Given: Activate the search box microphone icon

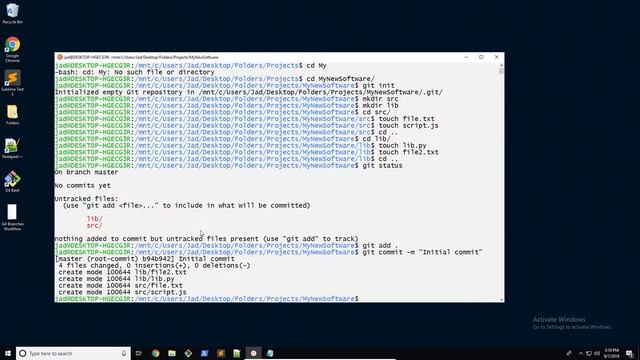Looking at the screenshot, I should coord(124,353).
